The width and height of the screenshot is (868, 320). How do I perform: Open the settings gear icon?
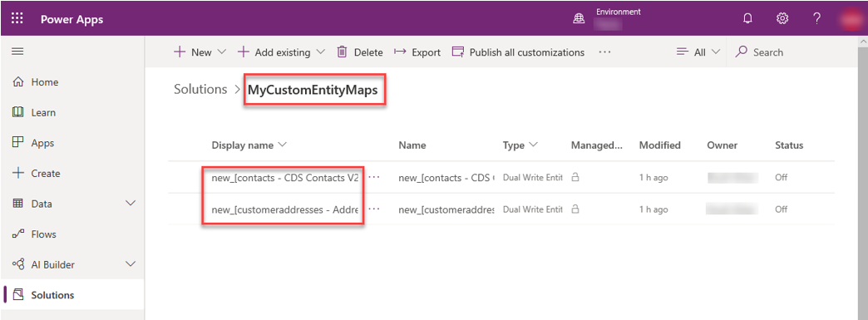tap(782, 19)
